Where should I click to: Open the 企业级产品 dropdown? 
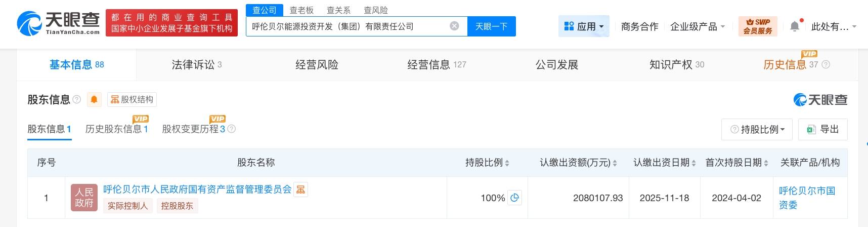point(697,26)
